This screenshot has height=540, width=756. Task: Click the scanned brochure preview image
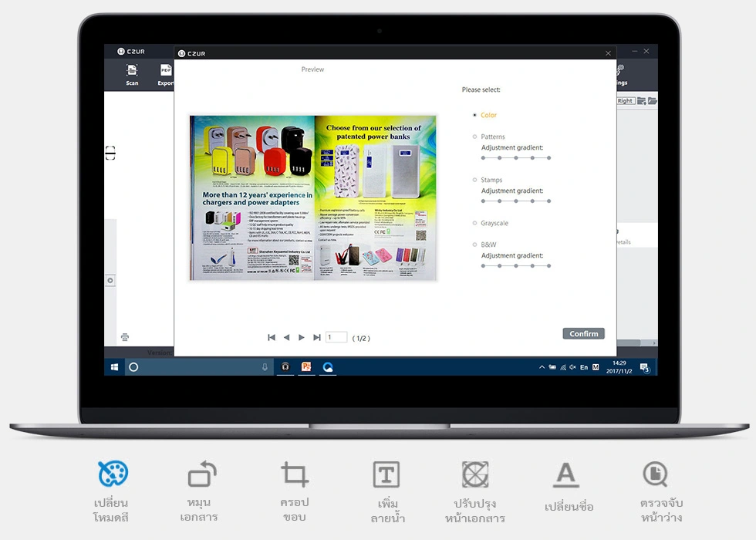pyautogui.click(x=313, y=197)
